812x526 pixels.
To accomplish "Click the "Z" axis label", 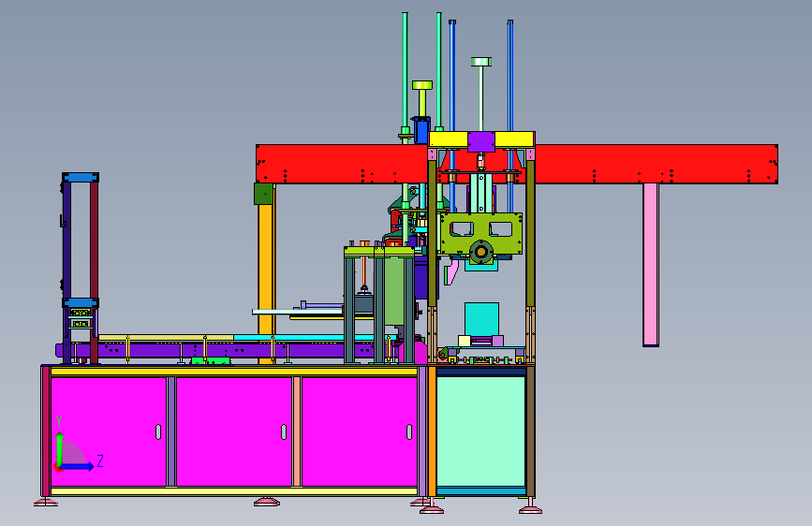I will 100,460.
